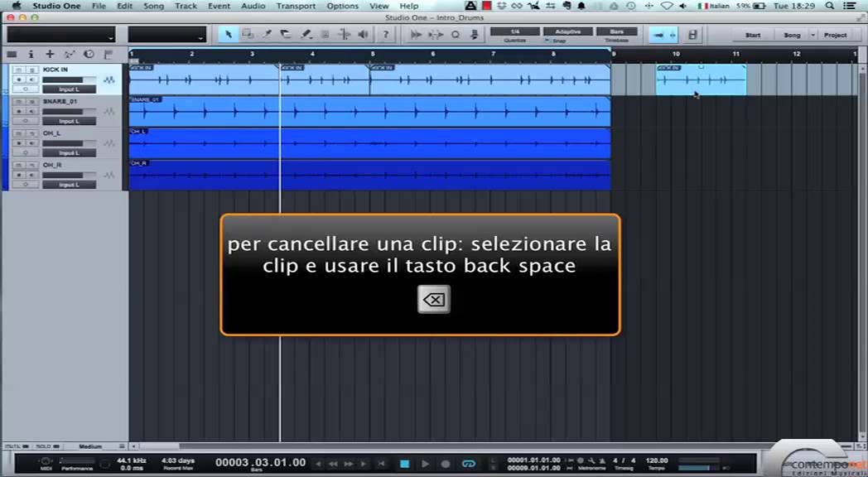Screen dimensions: 868x477
Task: Click the fast forward transport button
Action: click(x=349, y=464)
